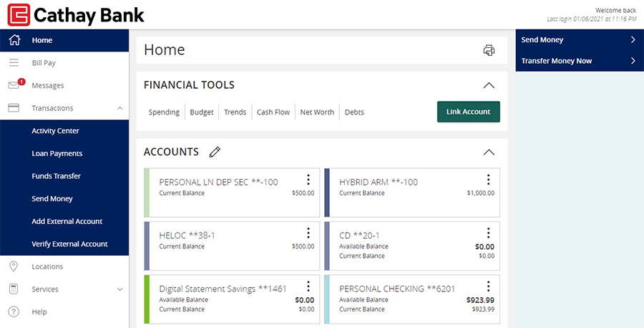The height and width of the screenshot is (328, 644).
Task: Click the Last login timestamp text
Action: tap(592, 19)
